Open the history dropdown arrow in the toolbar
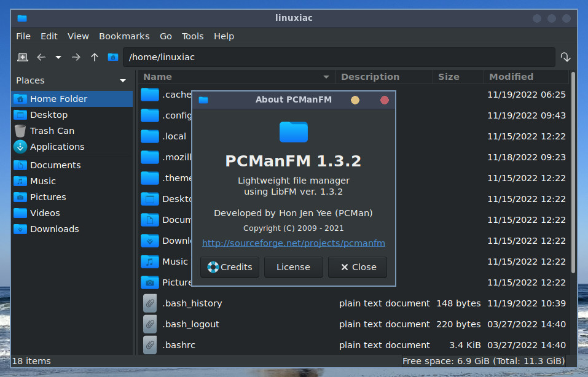 click(x=58, y=57)
